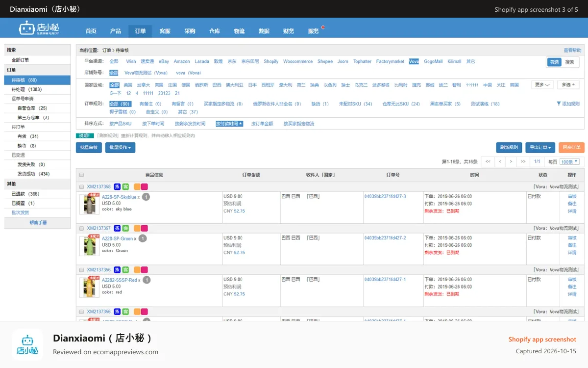Expand the 更多 countries dropdown

[542, 85]
